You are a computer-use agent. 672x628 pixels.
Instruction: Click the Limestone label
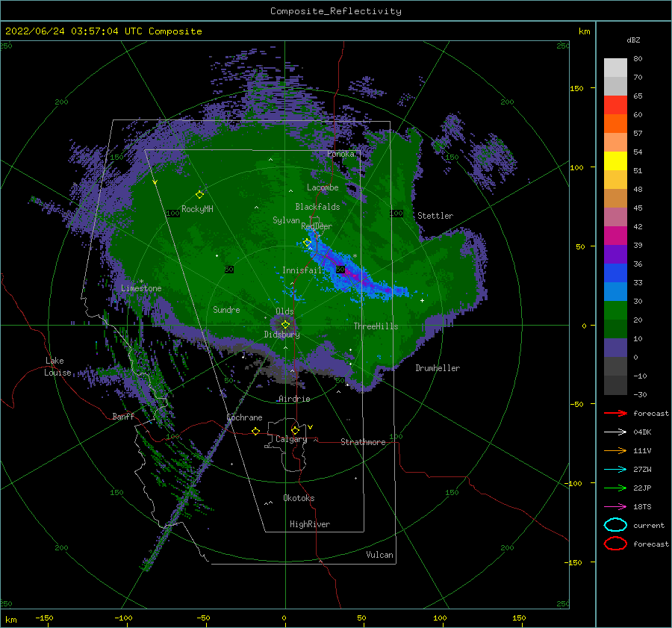[x=141, y=288]
